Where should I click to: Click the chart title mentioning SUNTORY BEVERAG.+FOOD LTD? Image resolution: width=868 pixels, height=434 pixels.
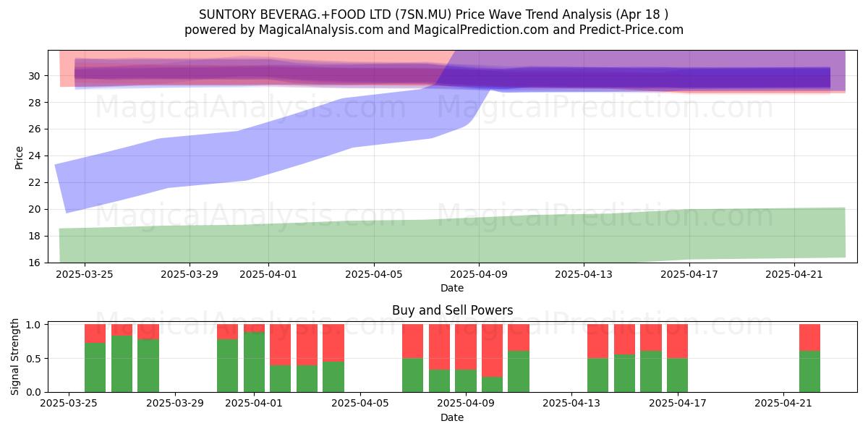(434, 14)
